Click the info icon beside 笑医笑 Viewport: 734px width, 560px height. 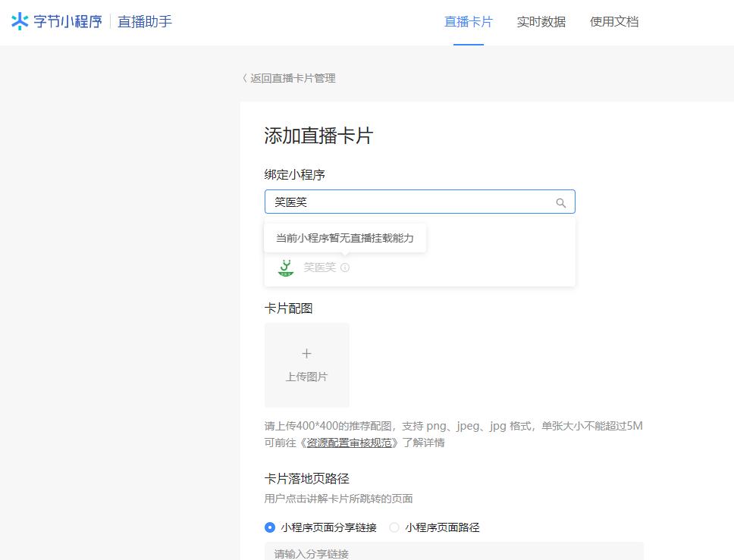point(345,267)
